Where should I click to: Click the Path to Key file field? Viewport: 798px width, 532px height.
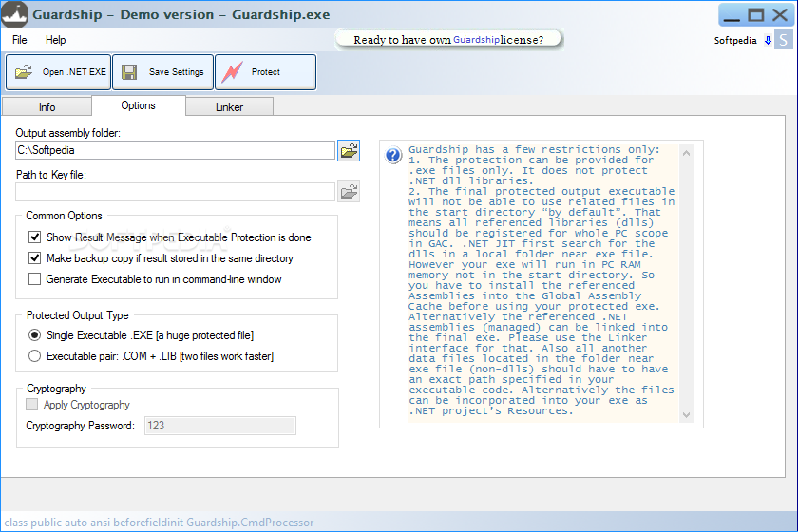tap(175, 192)
